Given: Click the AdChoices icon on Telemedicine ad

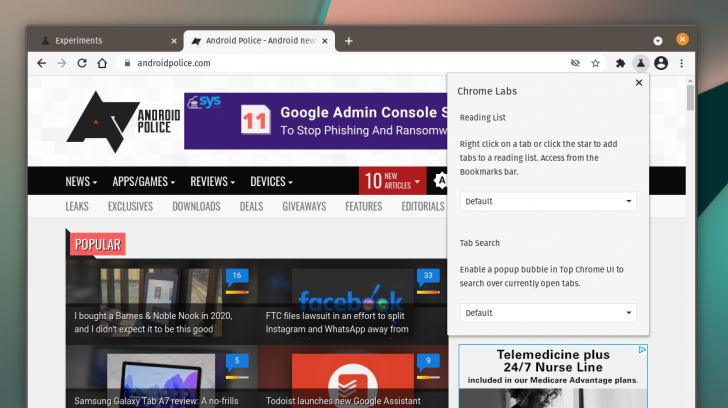Looking at the screenshot, I should (642, 350).
